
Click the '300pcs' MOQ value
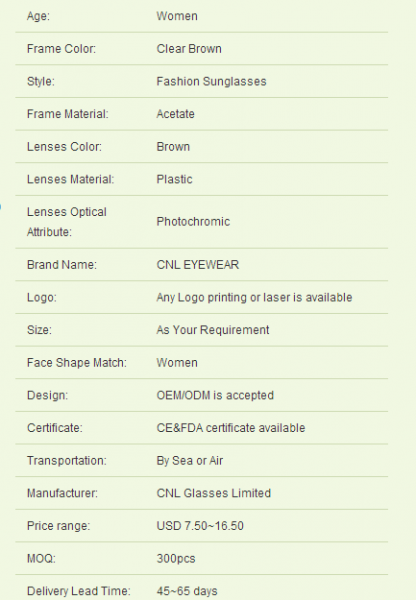(176, 558)
